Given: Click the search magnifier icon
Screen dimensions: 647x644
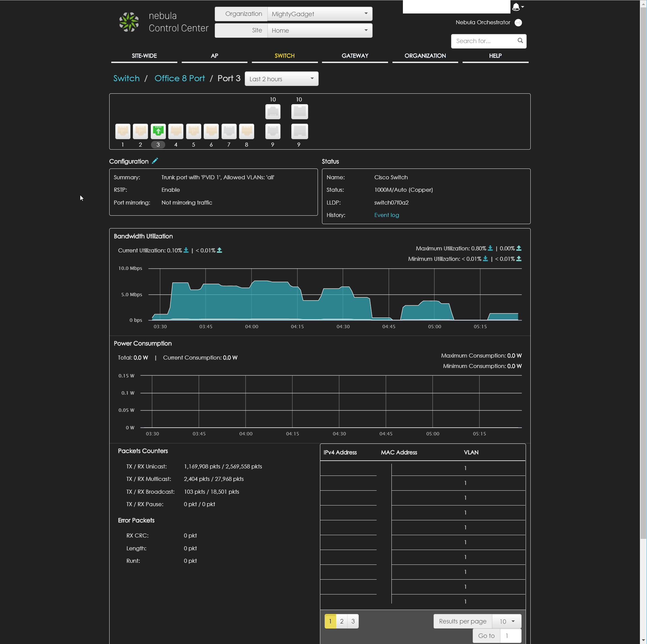Looking at the screenshot, I should (520, 41).
